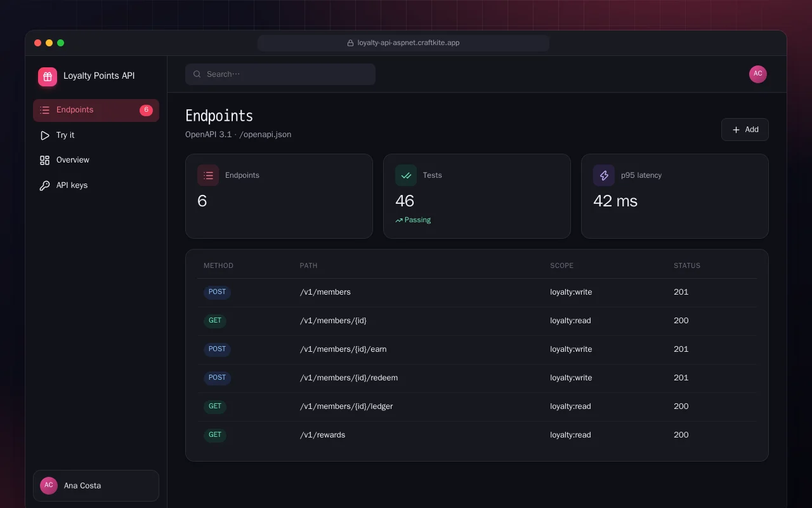Click the search magnifier icon
Screen dimensions: 812x508
click(197, 74)
